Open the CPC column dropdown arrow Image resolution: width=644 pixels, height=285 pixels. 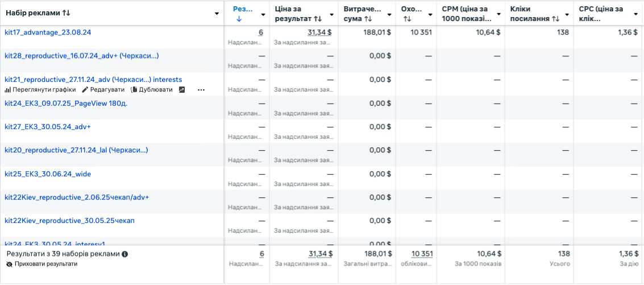(635, 14)
